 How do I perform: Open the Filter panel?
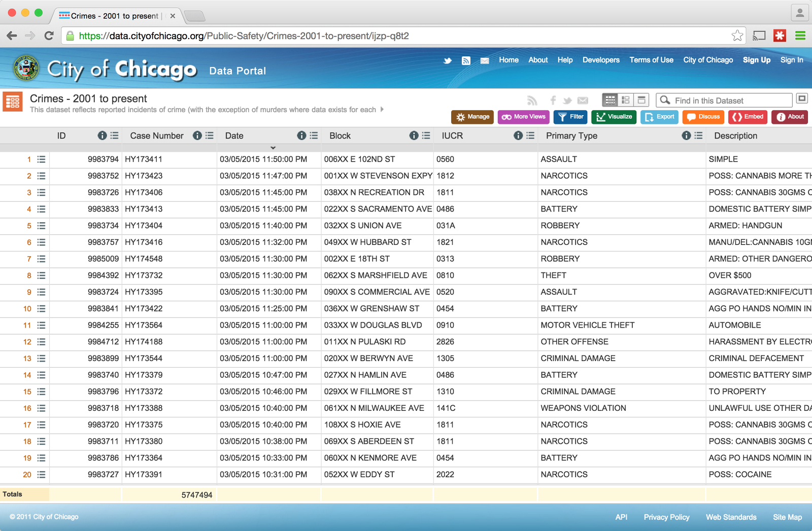point(570,117)
